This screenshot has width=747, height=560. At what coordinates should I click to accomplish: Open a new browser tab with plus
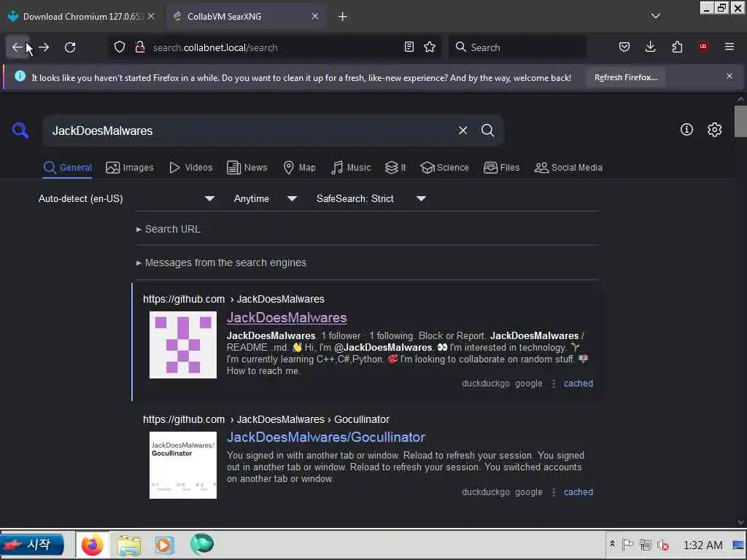343,17
